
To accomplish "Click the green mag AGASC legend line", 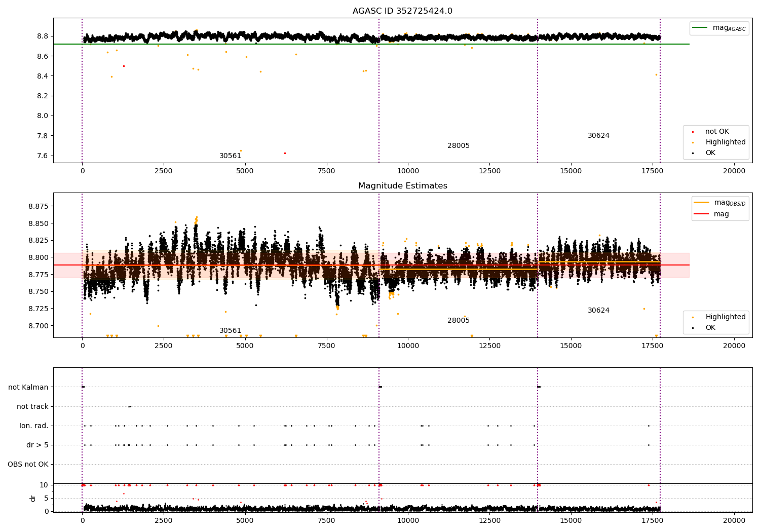I will point(700,27).
